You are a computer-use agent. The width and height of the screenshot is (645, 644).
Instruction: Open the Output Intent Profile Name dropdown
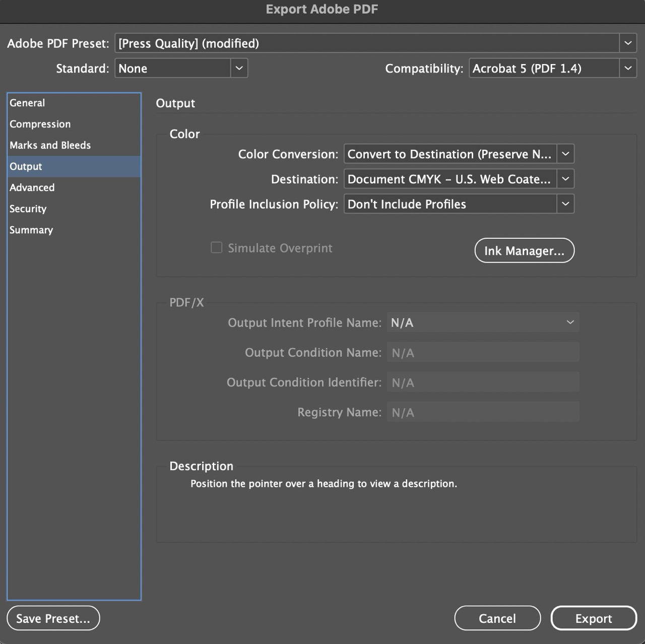click(x=483, y=323)
